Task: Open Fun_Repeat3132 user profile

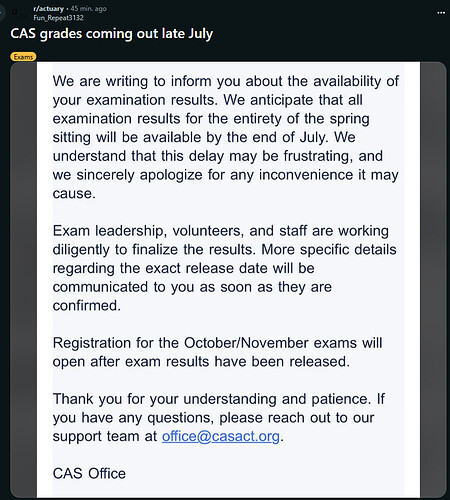Action: [58, 18]
